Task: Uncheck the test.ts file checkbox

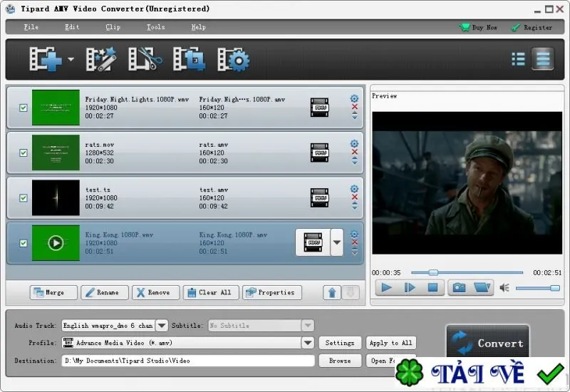Action: 24,198
